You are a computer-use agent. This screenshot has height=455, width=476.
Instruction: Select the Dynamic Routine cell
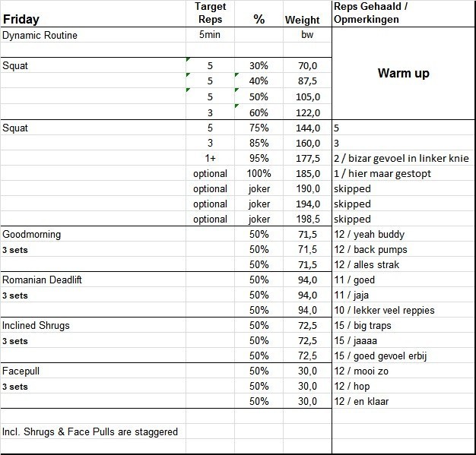click(x=40, y=36)
